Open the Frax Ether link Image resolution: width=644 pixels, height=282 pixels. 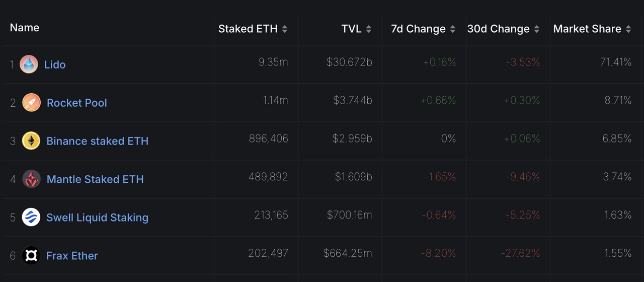(x=72, y=256)
